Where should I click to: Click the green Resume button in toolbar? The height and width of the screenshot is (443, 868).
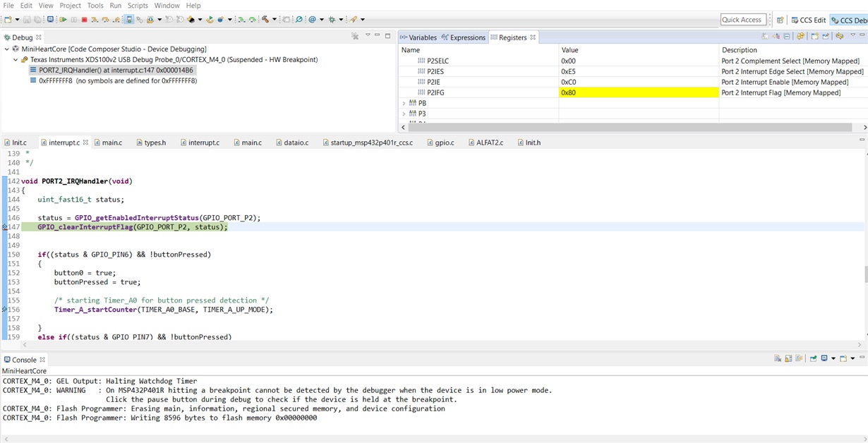click(63, 20)
